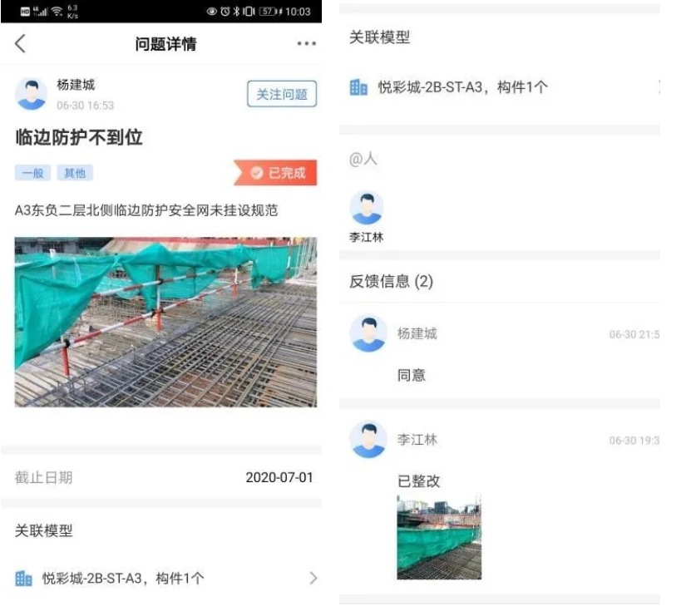The image size is (686, 616).
Task: Tap the 2020-07-01 deadline date
Action: tap(279, 478)
